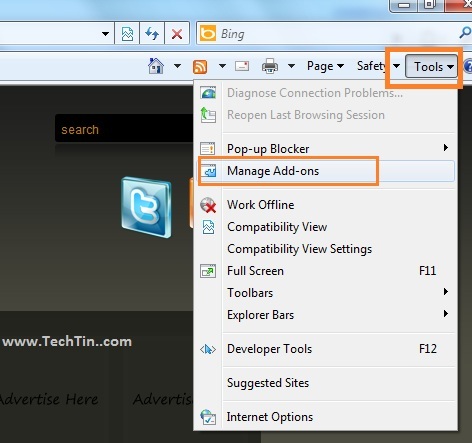This screenshot has width=472, height=443.
Task: Expand the dropdown arrow beside Print
Action: click(x=291, y=66)
